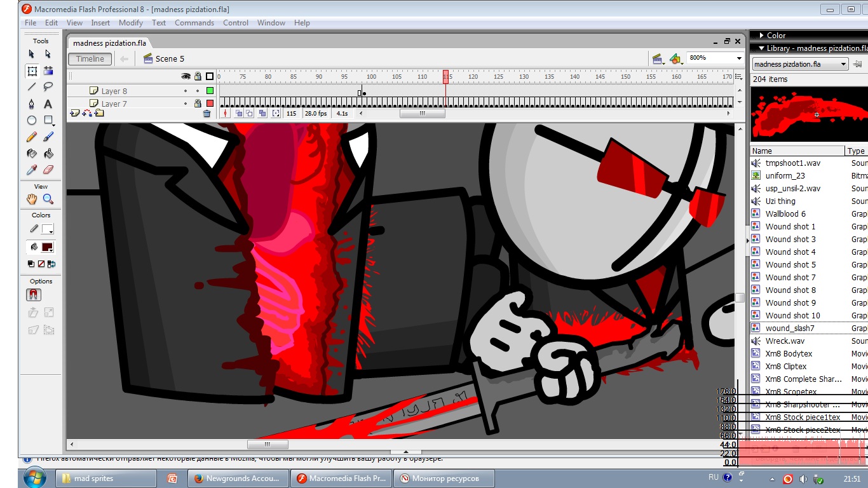
Task: Open the Edit menu
Action: pyautogui.click(x=51, y=23)
